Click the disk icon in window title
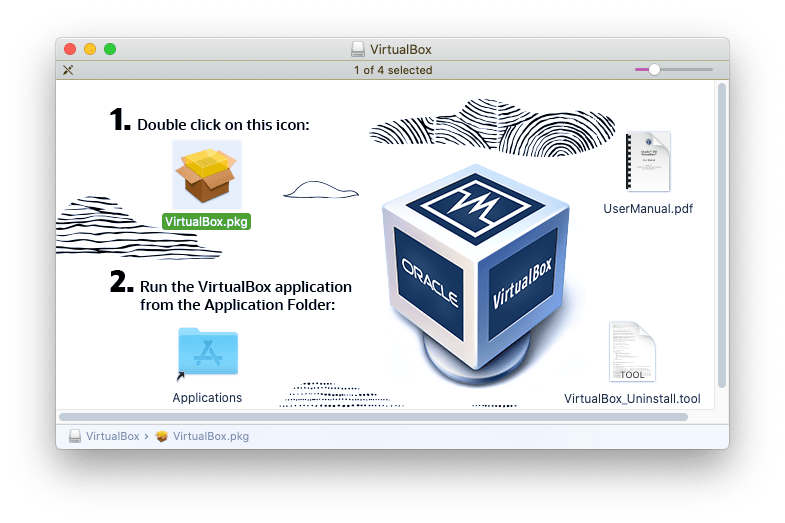Viewport: 785px width, 523px height. point(358,49)
